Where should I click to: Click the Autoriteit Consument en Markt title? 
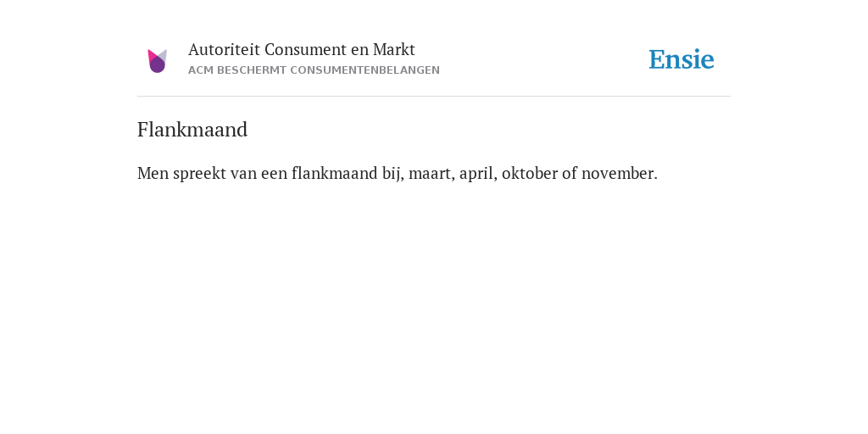coord(301,50)
